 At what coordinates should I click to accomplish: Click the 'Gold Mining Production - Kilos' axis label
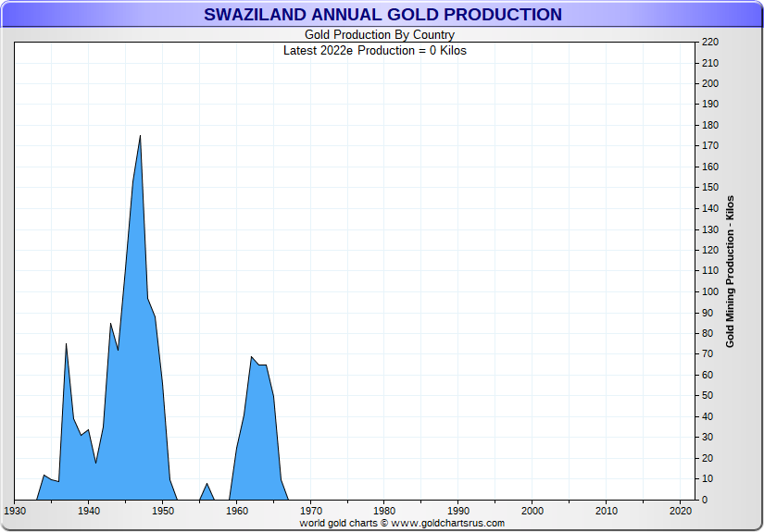(x=730, y=271)
